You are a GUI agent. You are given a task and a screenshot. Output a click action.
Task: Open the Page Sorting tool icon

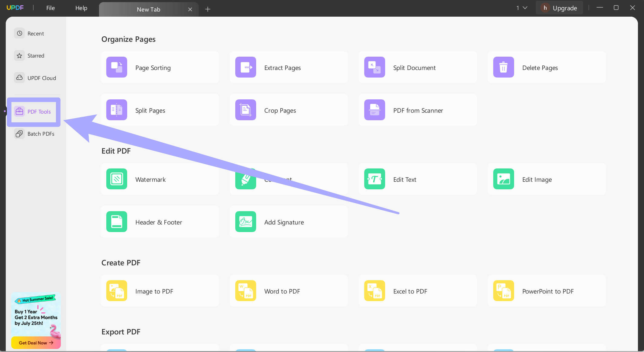(x=117, y=67)
